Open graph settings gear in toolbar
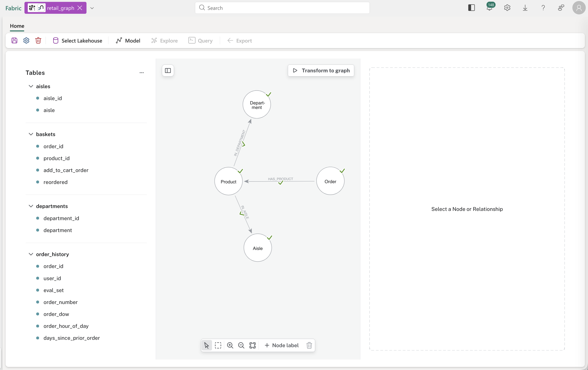The height and width of the screenshot is (370, 588). (26, 40)
